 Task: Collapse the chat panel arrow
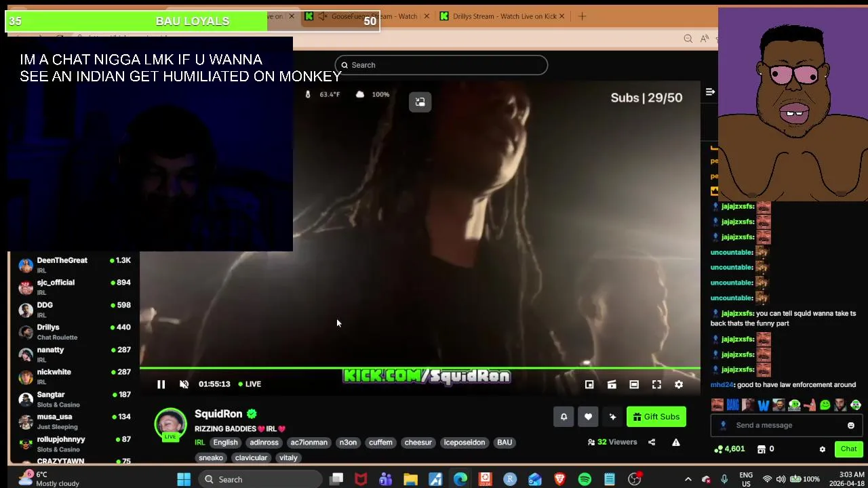click(x=710, y=91)
